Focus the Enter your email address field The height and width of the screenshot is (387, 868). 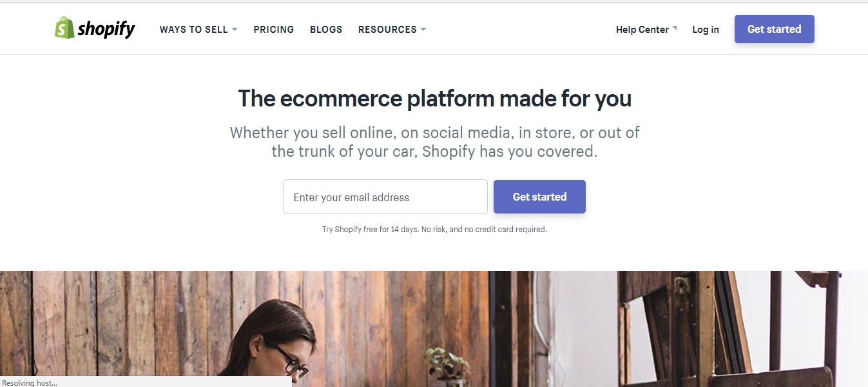click(x=385, y=197)
